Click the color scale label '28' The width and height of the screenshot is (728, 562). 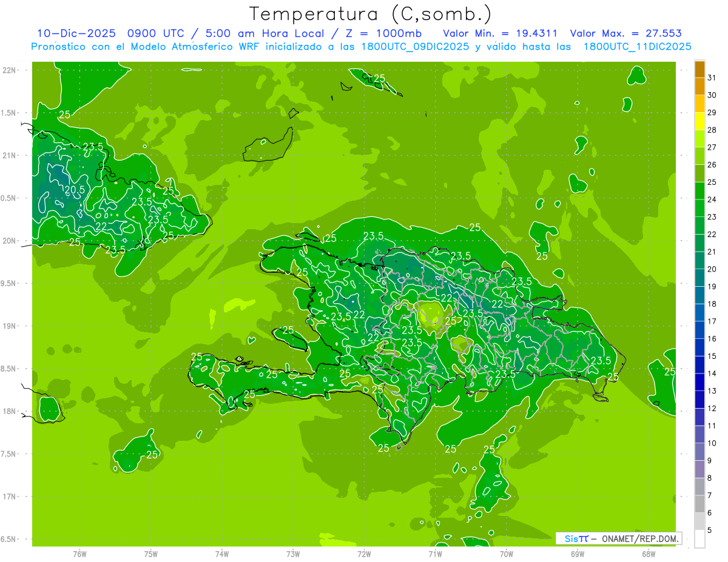point(712,130)
